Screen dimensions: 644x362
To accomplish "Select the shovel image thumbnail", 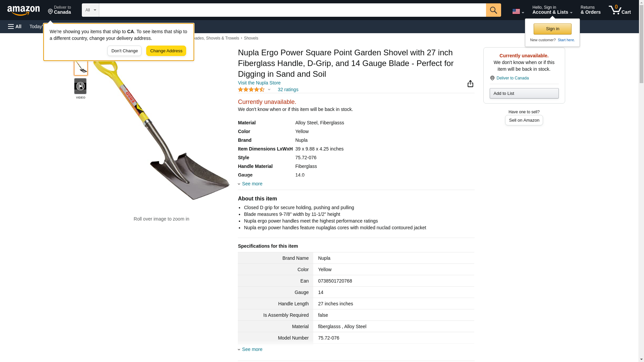I will (x=80, y=68).
